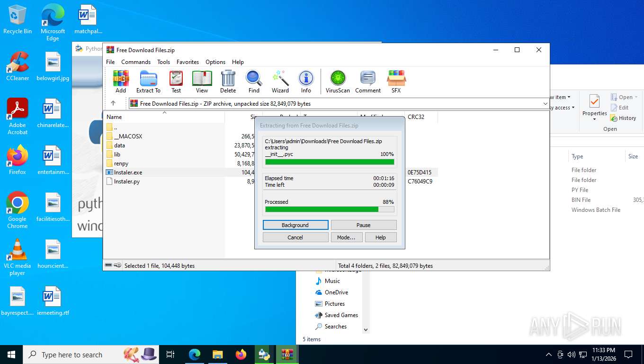644x364 pixels.
Task: Open the Commands menu
Action: 136,62
